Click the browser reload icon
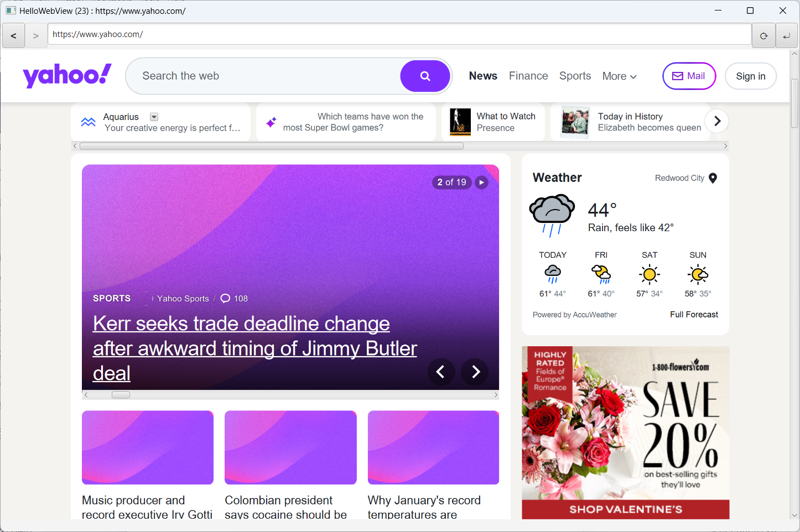Image resolution: width=800 pixels, height=532 pixels. point(763,36)
